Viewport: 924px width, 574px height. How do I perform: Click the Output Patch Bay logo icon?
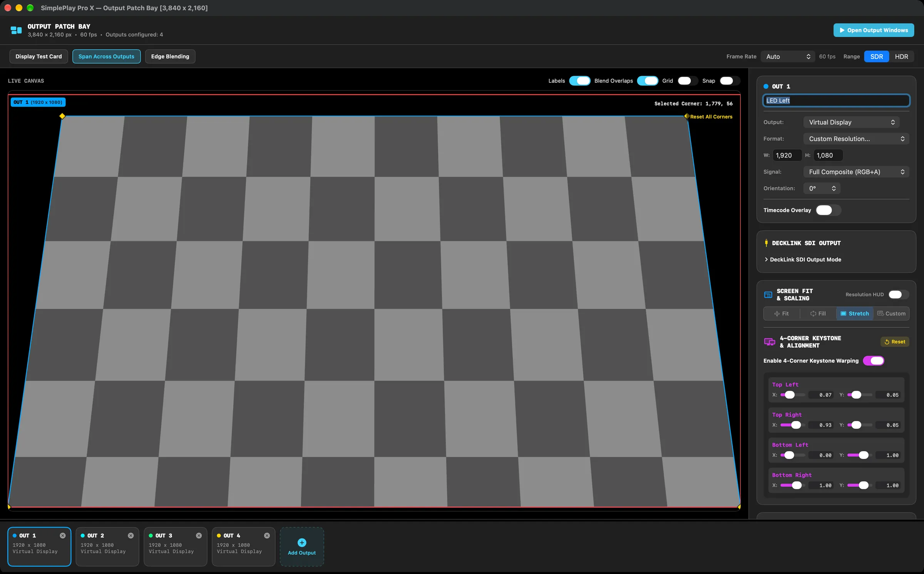(16, 30)
